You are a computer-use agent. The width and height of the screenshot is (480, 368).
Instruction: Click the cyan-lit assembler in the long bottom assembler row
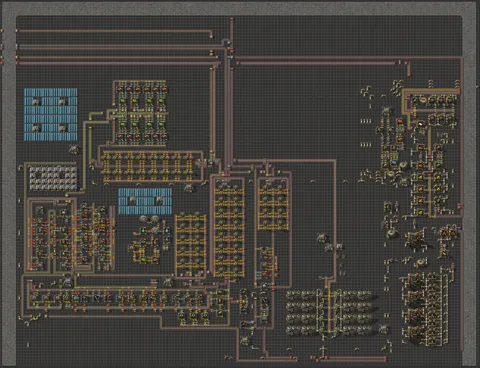tap(76, 298)
